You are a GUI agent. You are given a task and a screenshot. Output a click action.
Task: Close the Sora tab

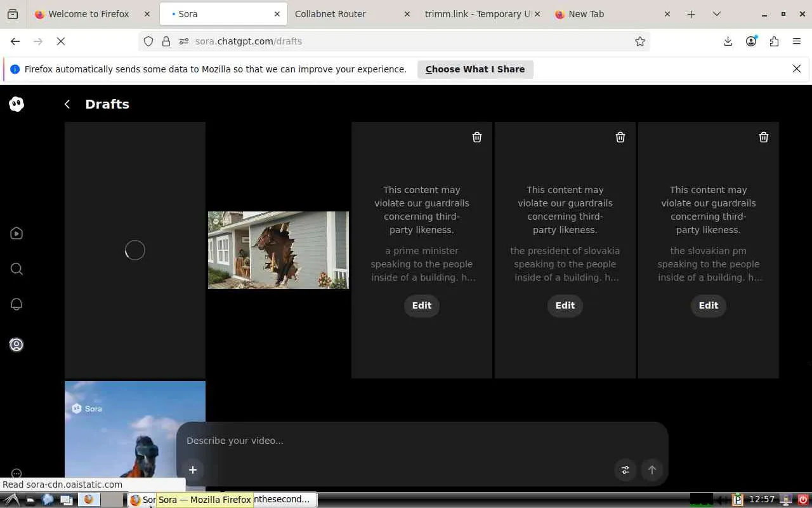coord(277,14)
